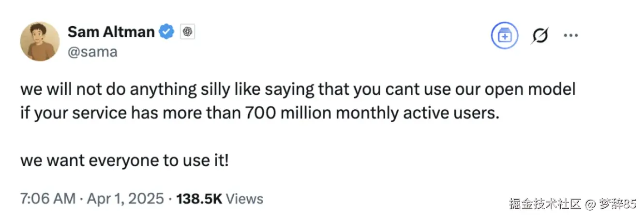
Task: Click the bold 138.5K view count number
Action: tap(199, 199)
